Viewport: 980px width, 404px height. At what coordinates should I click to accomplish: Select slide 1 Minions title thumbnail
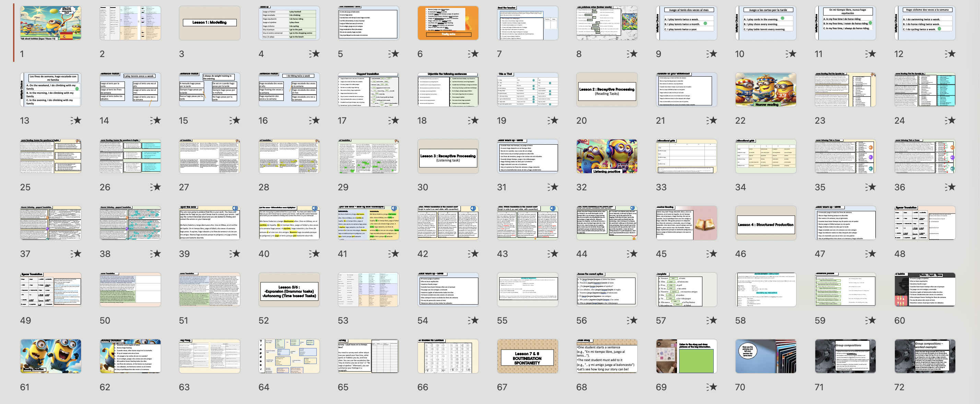[x=50, y=23]
